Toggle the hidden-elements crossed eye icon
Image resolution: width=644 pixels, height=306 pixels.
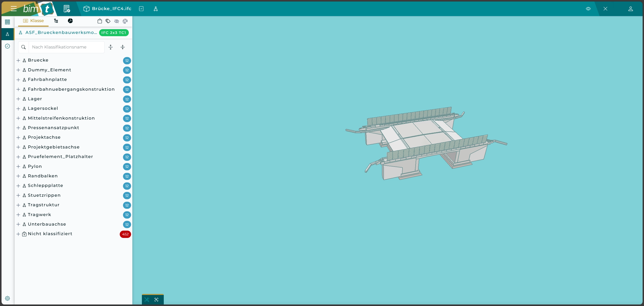[116, 21]
